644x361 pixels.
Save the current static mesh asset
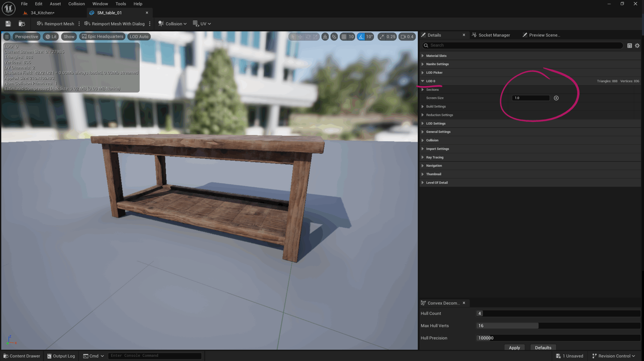click(8, 24)
